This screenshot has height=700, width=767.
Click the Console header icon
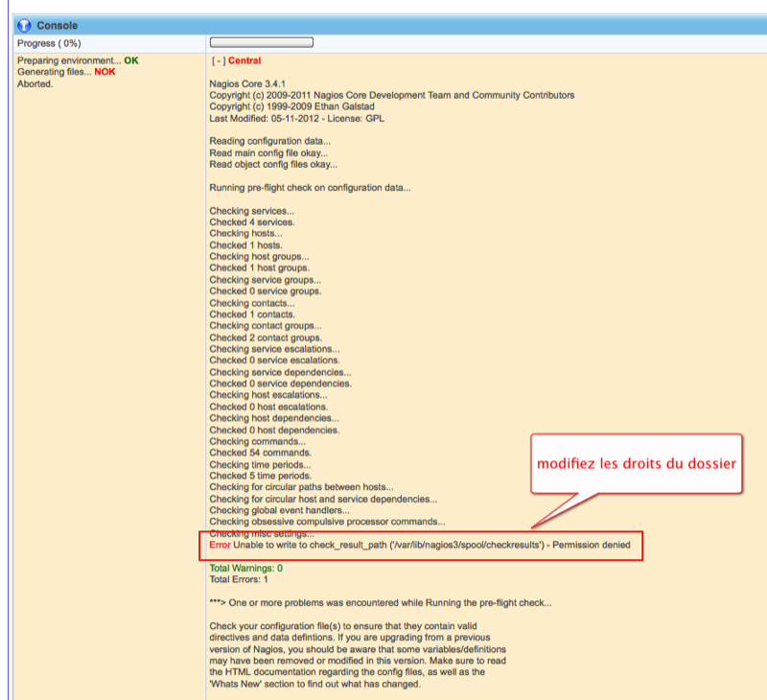pos(24,25)
